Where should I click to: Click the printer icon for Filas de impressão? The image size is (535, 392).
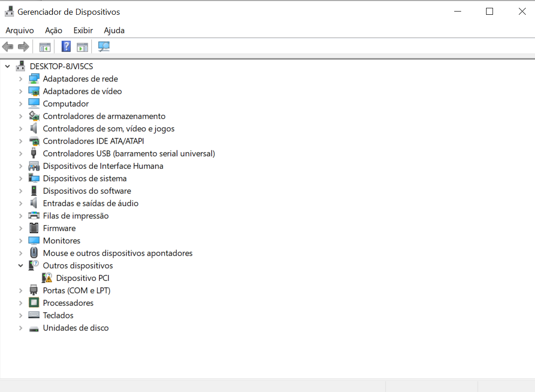[x=34, y=216]
